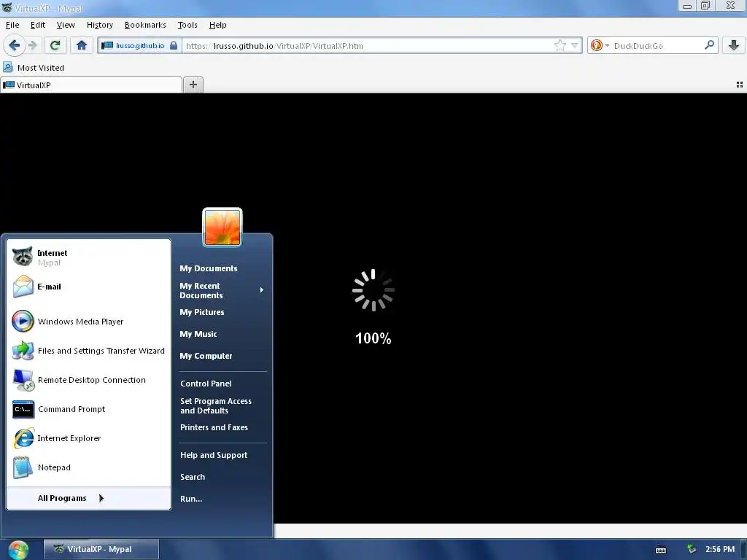This screenshot has height=560, width=747.
Task: Launch Command Prompt
Action: coord(88,409)
